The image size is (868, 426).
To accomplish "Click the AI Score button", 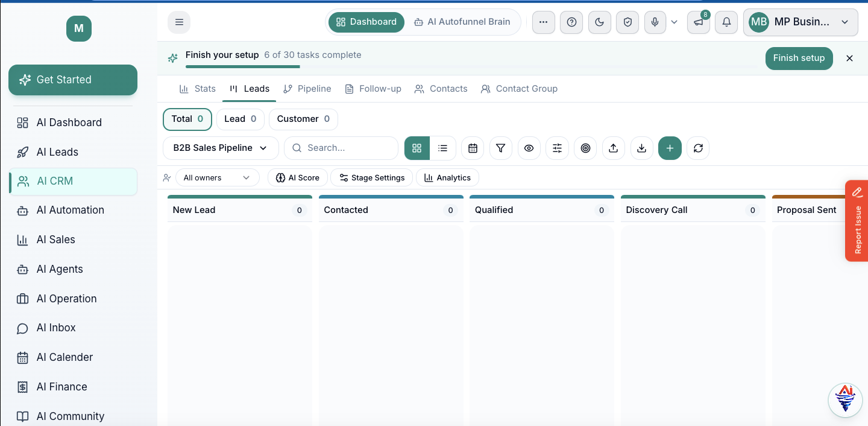I will tap(298, 177).
